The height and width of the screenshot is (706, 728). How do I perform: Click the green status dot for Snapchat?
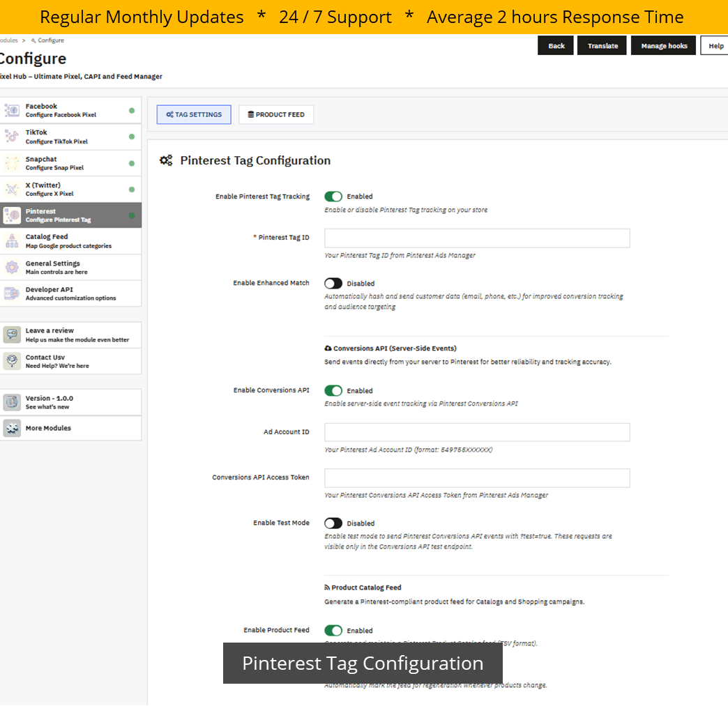click(132, 163)
